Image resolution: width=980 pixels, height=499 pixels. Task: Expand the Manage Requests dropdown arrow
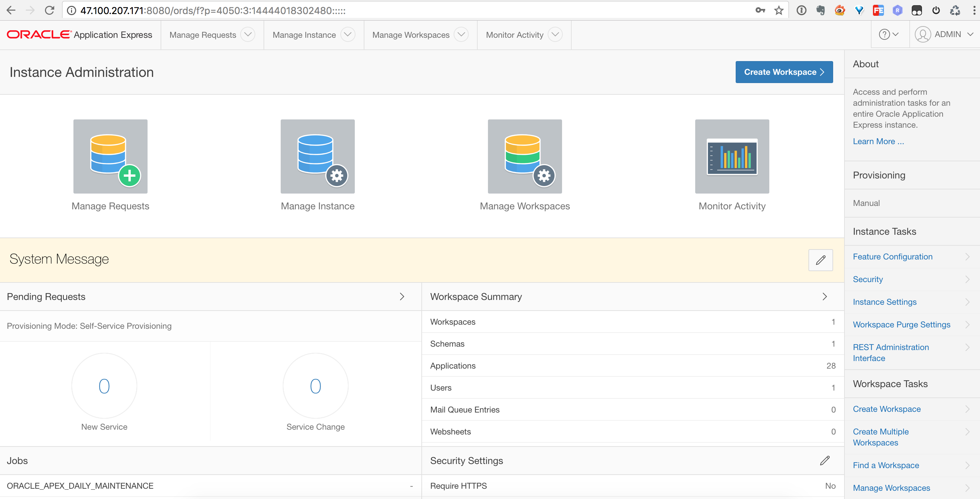(x=248, y=35)
